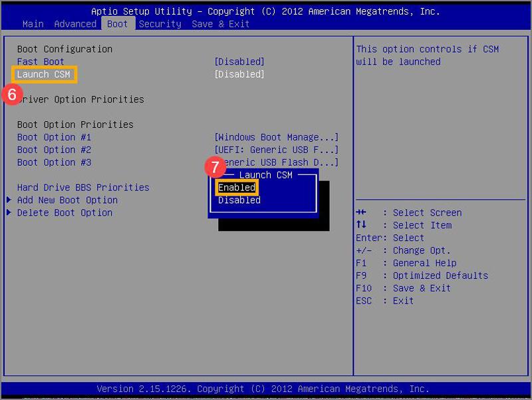This screenshot has width=532, height=400.
Task: Switch to the Main tab
Action: [33, 24]
